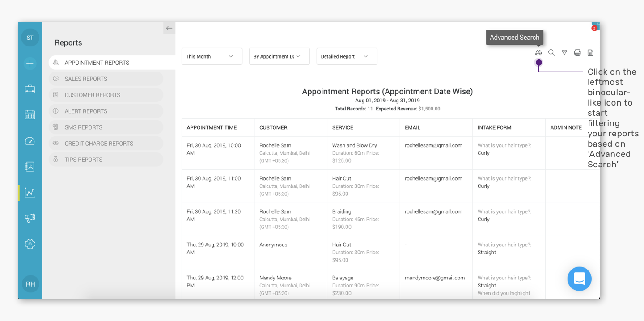The height and width of the screenshot is (321, 644).
Task: Open Customer Reports
Action: click(106, 95)
